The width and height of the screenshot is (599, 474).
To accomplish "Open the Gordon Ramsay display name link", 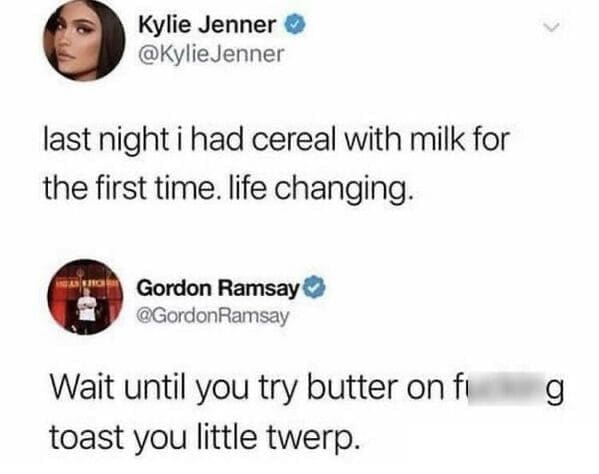I will pos(218,288).
